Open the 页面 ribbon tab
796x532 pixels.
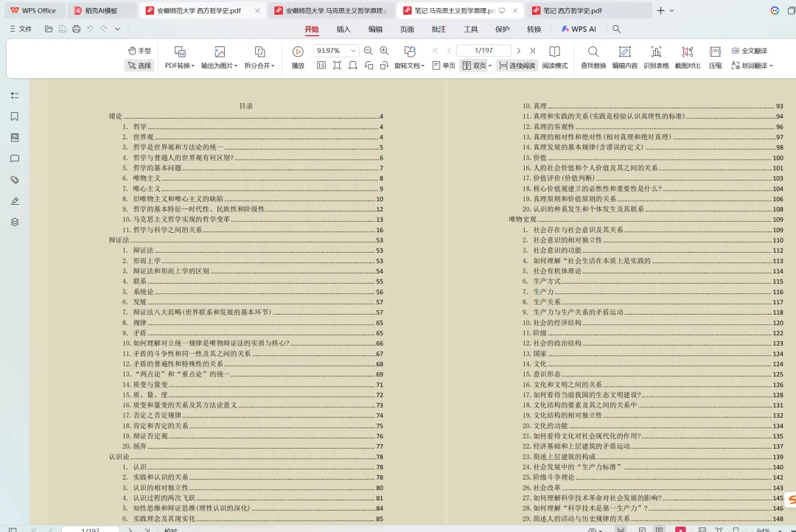[x=407, y=29]
